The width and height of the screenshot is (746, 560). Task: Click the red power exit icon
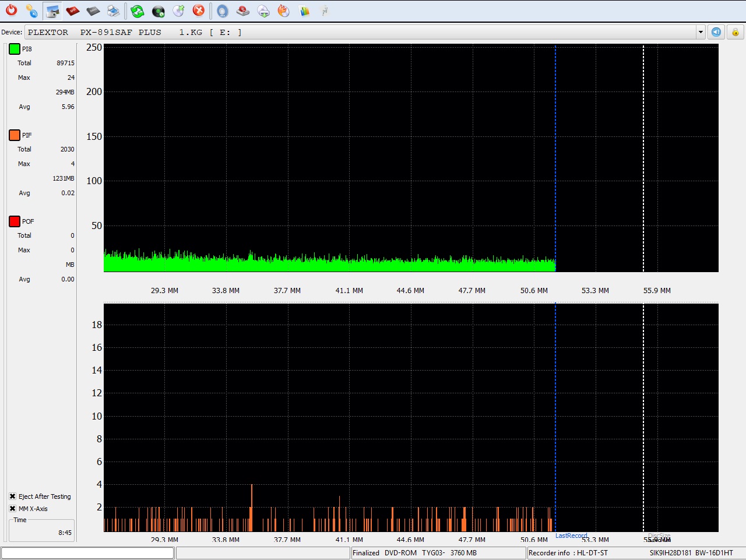(12, 10)
